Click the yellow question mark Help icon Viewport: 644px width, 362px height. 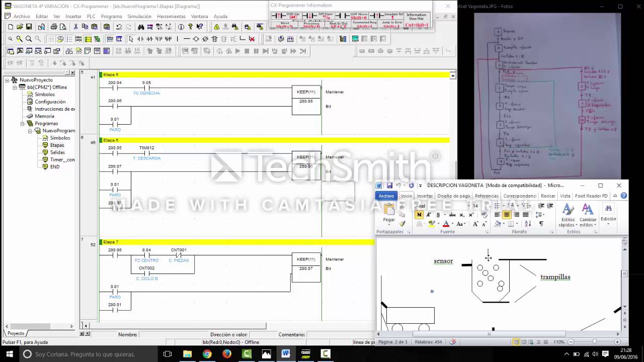190,27
